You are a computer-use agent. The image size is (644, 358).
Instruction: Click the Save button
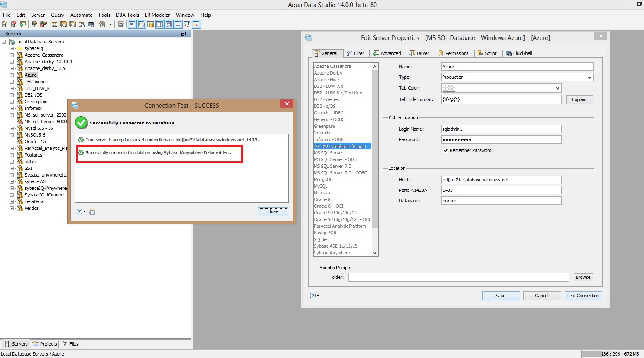click(x=501, y=296)
